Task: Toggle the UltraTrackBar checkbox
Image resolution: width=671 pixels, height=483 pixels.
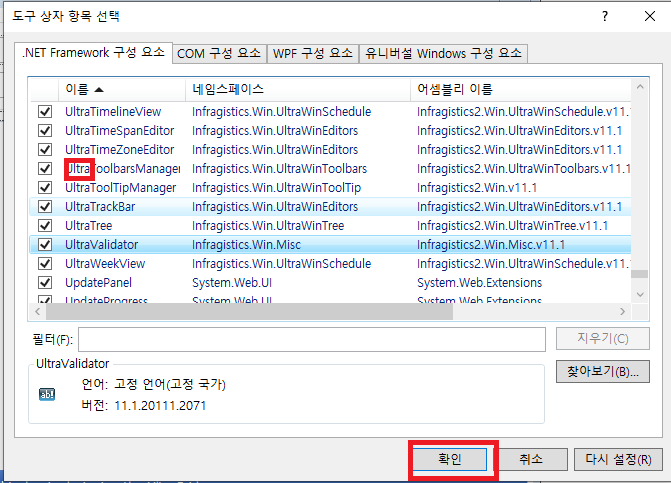Action: pyautogui.click(x=45, y=207)
